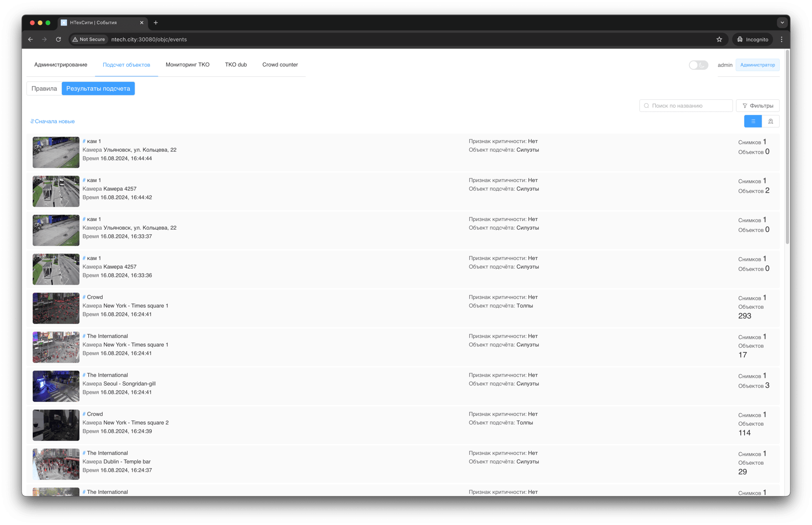Switch to map view icon
Image resolution: width=812 pixels, height=525 pixels.
[x=771, y=121]
